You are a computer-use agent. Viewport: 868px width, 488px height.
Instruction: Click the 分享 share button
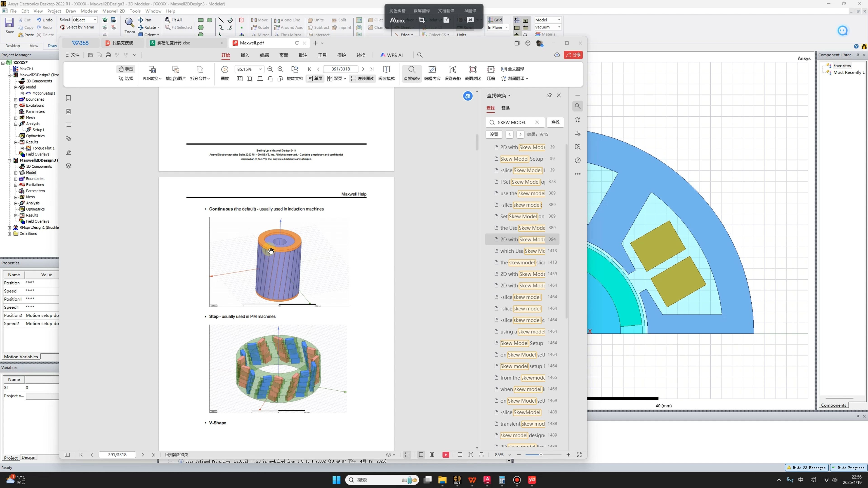click(573, 55)
